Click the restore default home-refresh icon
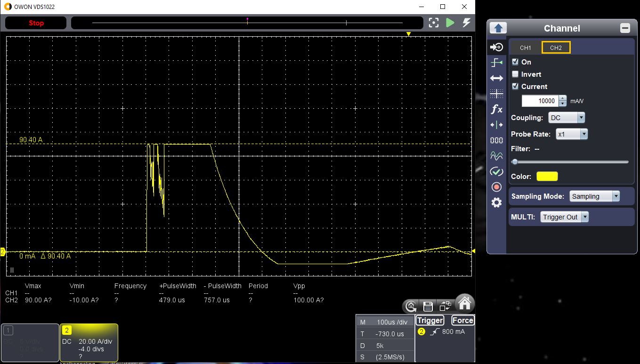The image size is (640, 364). click(411, 307)
